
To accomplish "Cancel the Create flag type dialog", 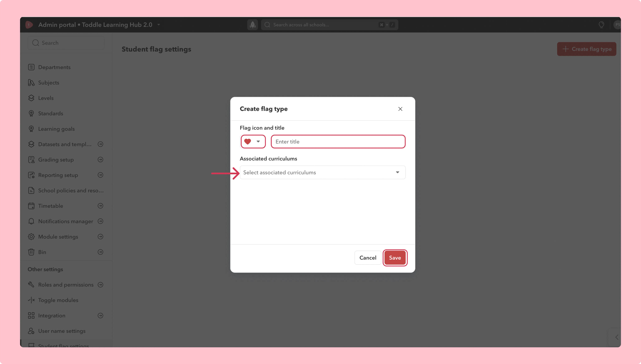I will coord(368,258).
